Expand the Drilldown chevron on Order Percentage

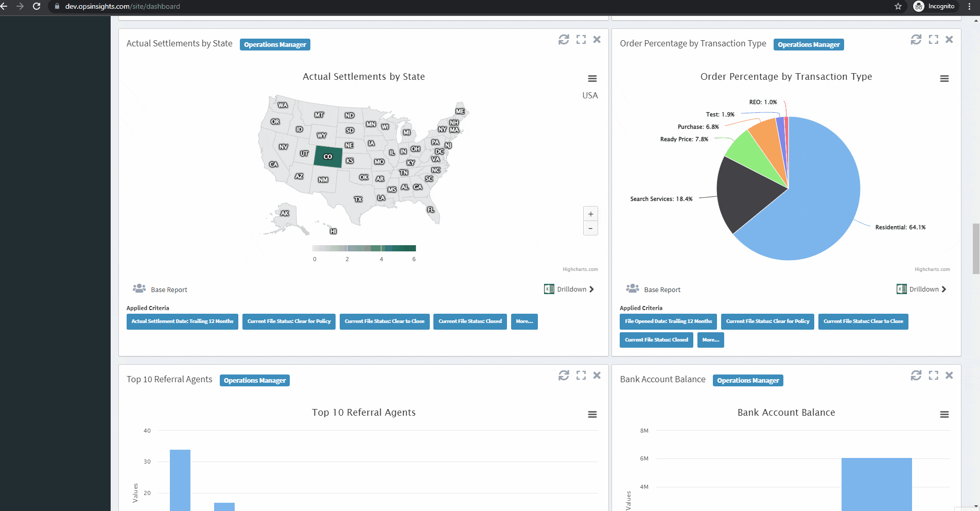pos(943,289)
